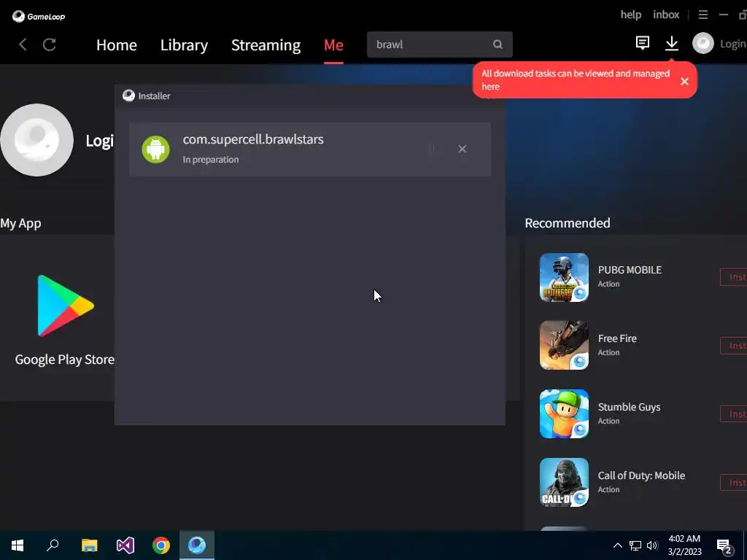The height and width of the screenshot is (560, 747).
Task: Open File Explorer from the taskbar
Action: pyautogui.click(x=89, y=545)
